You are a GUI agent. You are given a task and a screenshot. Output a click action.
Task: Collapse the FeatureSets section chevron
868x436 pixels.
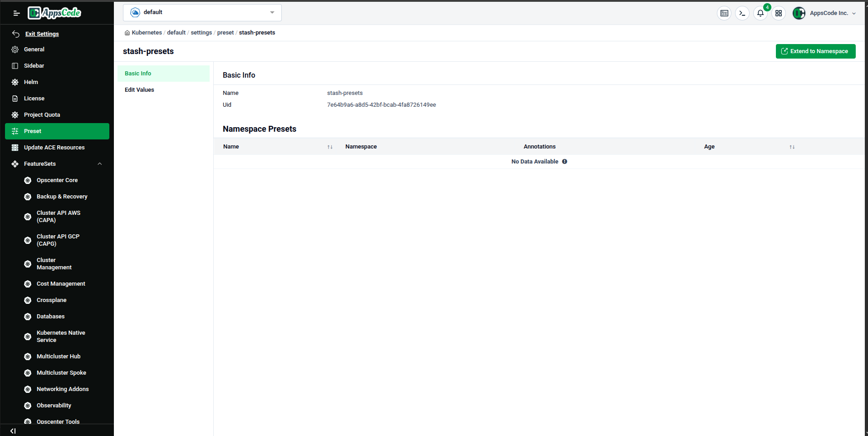(x=100, y=163)
